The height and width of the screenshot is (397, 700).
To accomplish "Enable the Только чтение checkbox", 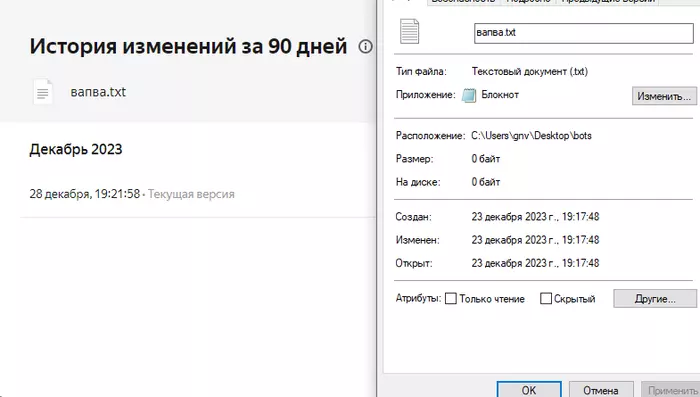I will 451,299.
